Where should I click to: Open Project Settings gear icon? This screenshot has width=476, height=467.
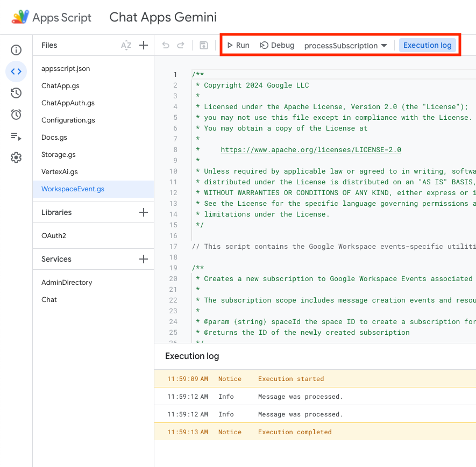point(16,157)
